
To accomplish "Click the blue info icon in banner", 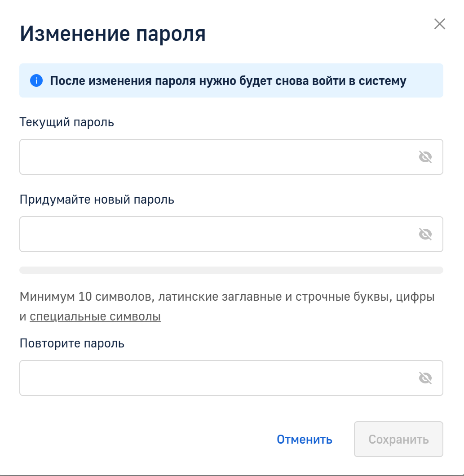I will click(x=36, y=81).
